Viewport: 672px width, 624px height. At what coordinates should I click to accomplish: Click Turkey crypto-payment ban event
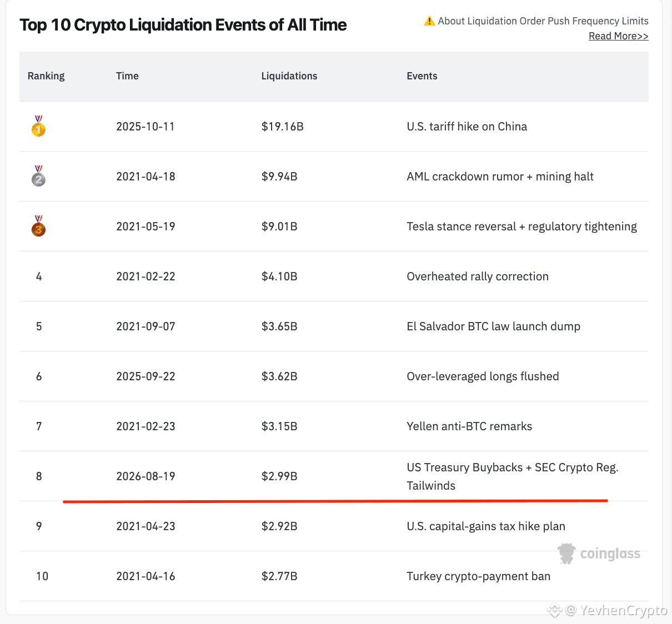coord(479,576)
